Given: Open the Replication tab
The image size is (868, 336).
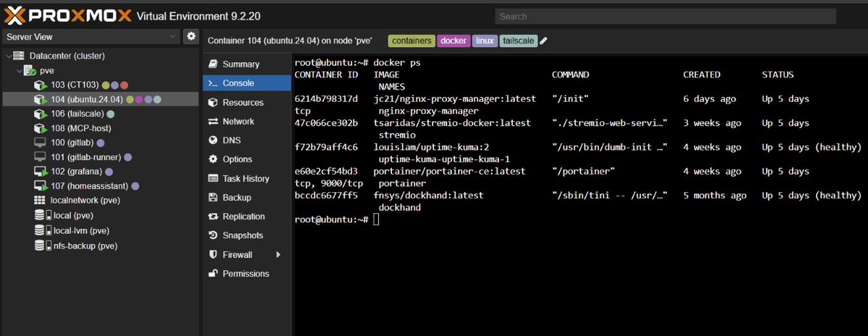Looking at the screenshot, I should pyautogui.click(x=247, y=216).
